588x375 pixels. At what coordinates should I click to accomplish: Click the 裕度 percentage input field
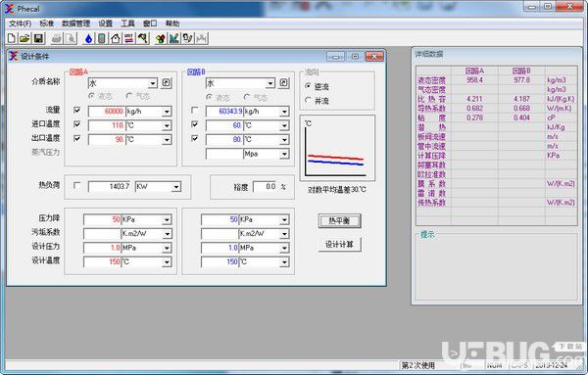[266, 187]
